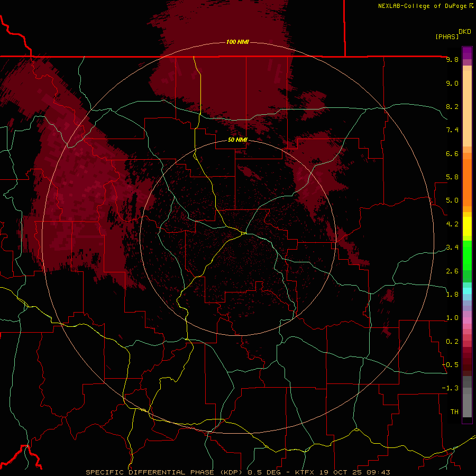Click the 2.6 value on the color scale
Screen dimensions: 476x476
[452, 271]
